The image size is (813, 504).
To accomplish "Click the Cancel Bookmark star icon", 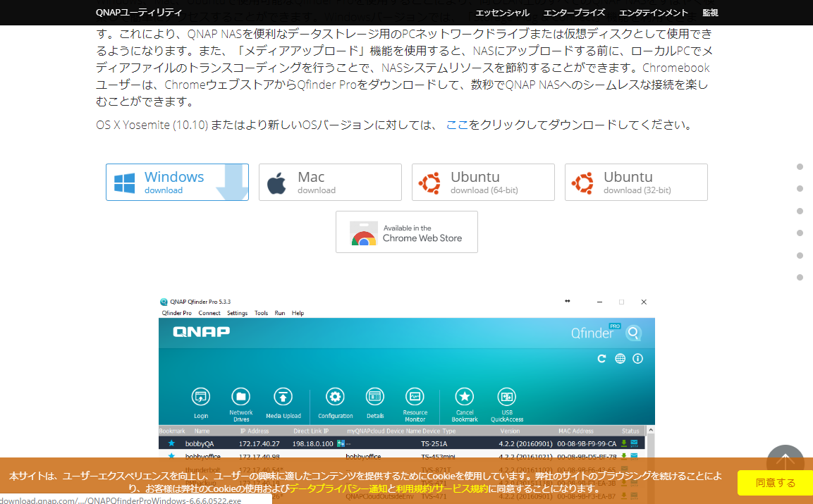I will click(x=464, y=397).
